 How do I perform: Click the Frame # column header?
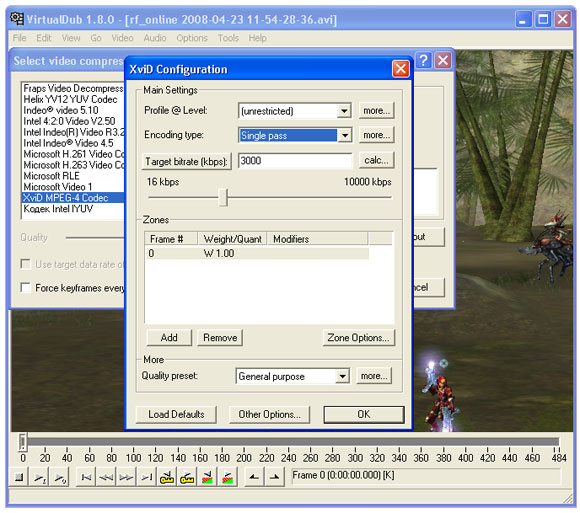click(x=171, y=239)
